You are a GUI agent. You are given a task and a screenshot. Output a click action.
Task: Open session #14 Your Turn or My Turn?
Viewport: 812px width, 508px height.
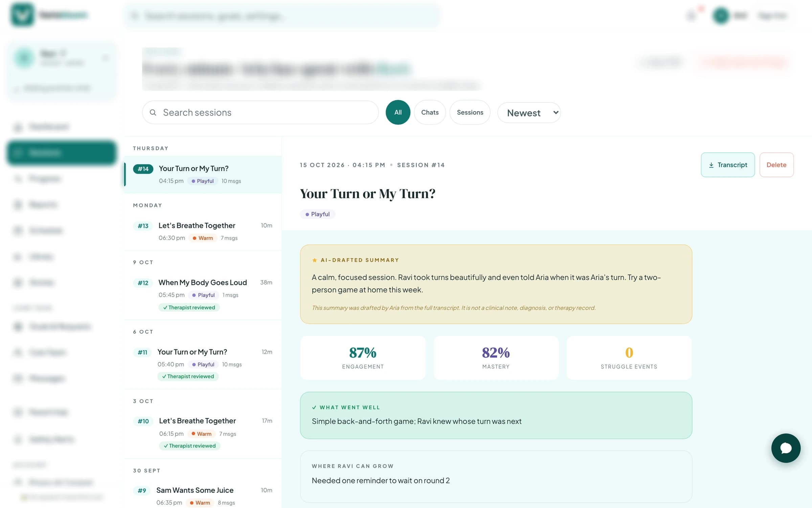[203, 174]
